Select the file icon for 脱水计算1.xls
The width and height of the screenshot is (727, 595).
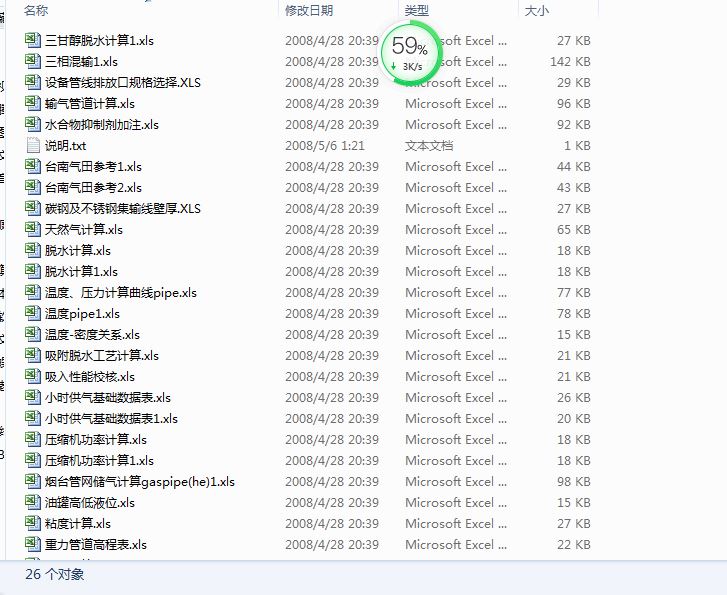point(33,271)
